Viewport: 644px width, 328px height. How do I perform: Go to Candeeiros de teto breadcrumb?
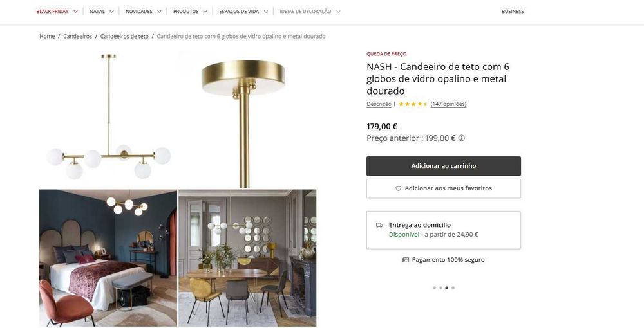[x=124, y=37]
